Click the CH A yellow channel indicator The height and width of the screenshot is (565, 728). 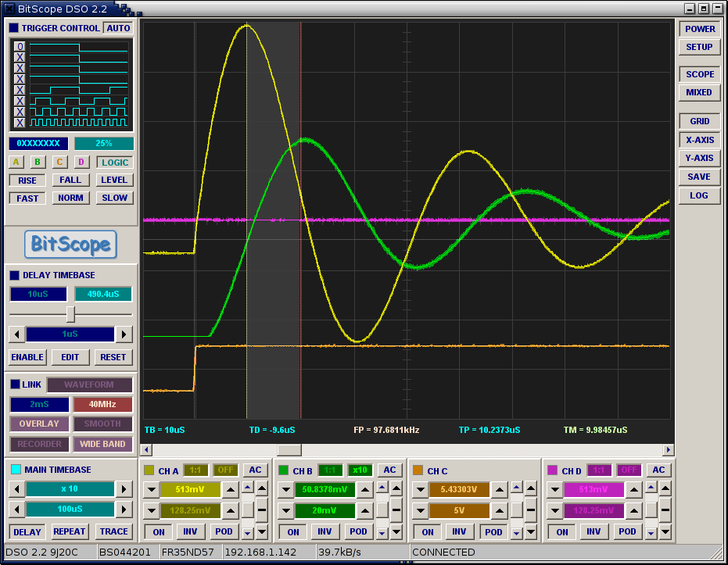tap(149, 470)
